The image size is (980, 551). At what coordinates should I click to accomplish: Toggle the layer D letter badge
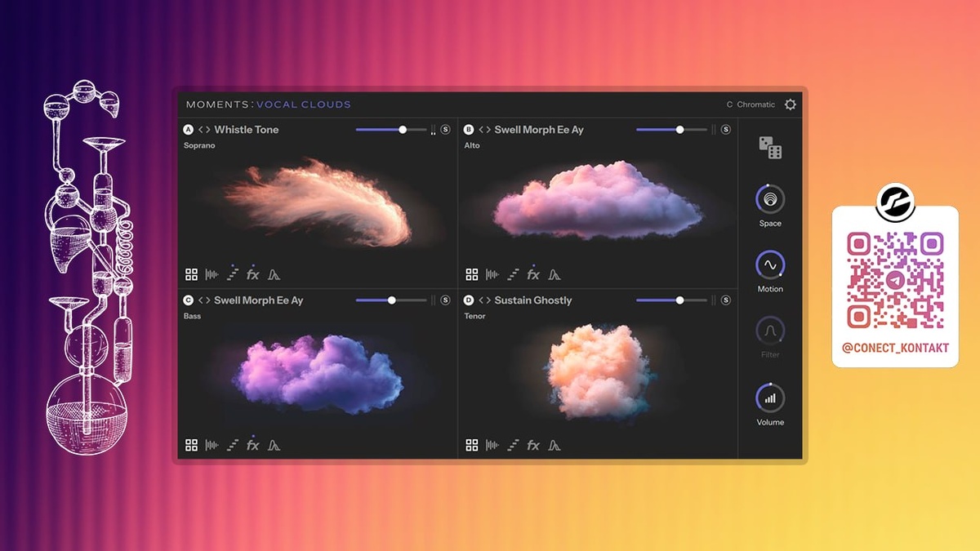pyautogui.click(x=469, y=300)
